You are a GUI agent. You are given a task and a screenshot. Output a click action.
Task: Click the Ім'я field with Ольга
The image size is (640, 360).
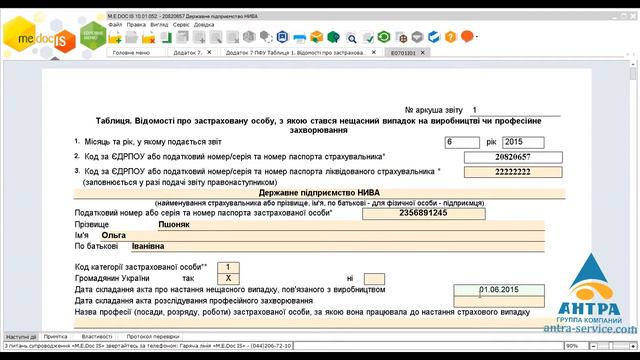[x=322, y=236]
